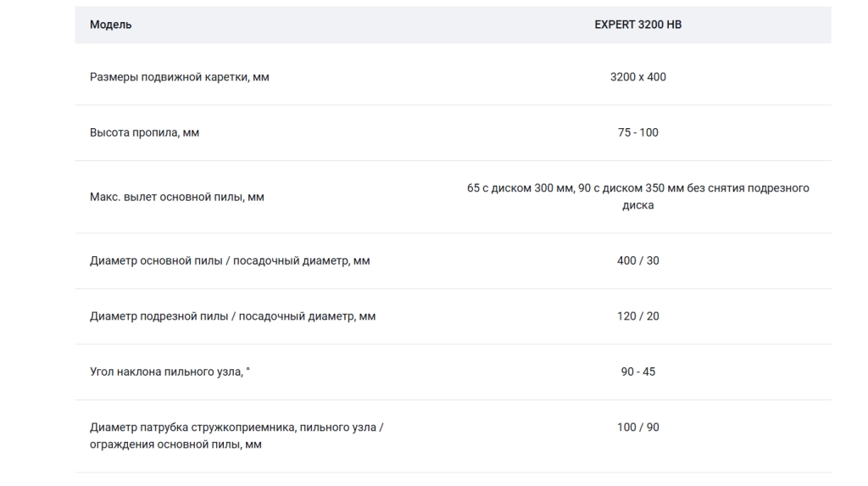Click the 'Модель' header cell

click(x=111, y=25)
